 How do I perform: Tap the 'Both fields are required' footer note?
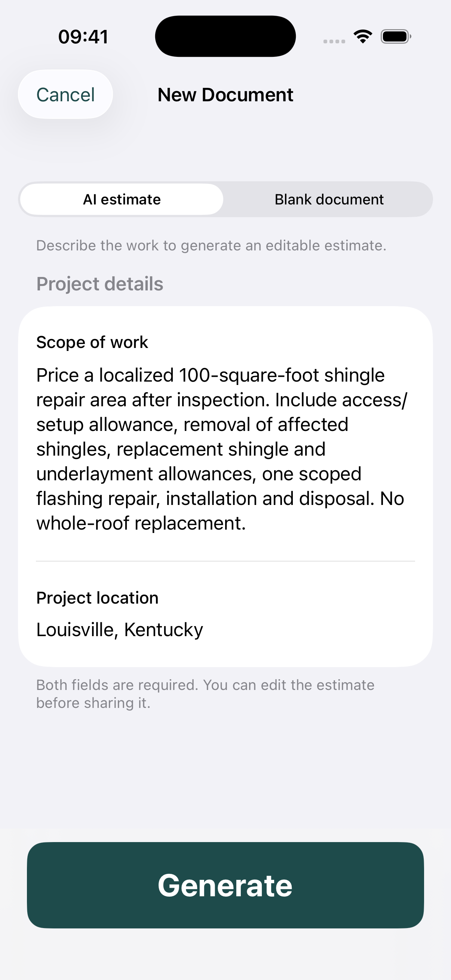pos(206,694)
